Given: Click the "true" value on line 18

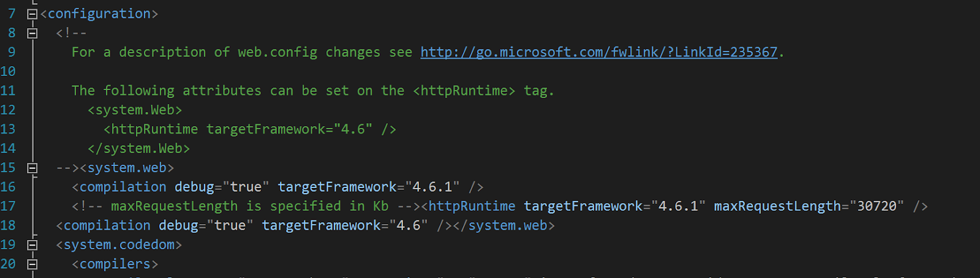Looking at the screenshot, I should [230, 225].
